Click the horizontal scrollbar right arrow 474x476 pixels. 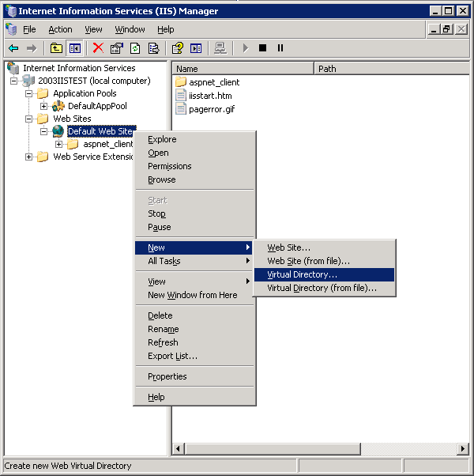point(462,448)
